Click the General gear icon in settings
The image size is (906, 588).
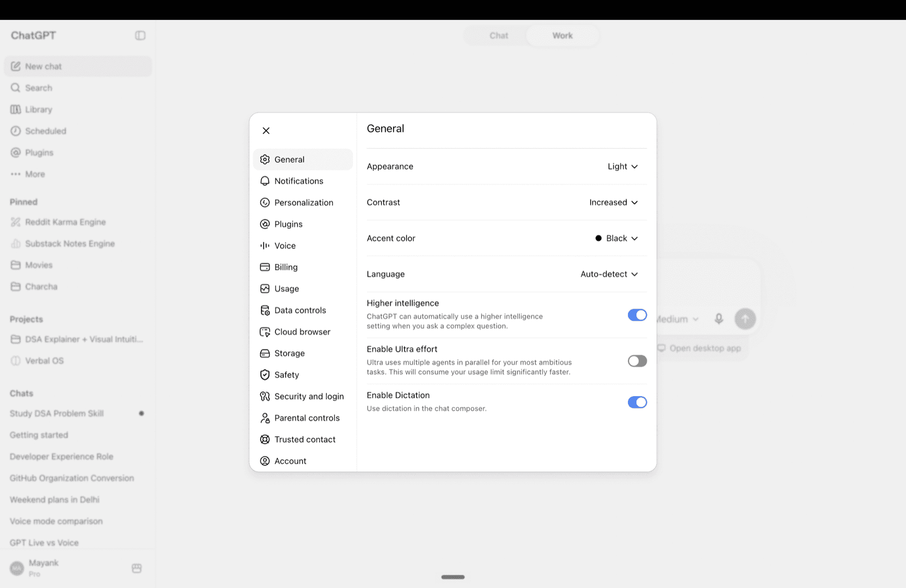[x=264, y=160]
